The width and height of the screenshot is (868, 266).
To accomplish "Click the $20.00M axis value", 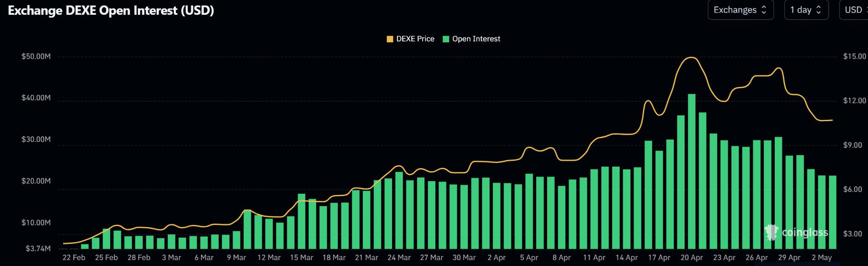I will pyautogui.click(x=36, y=181).
